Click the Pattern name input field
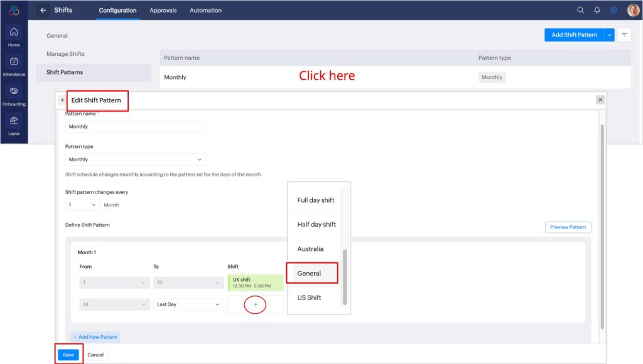 pos(135,127)
